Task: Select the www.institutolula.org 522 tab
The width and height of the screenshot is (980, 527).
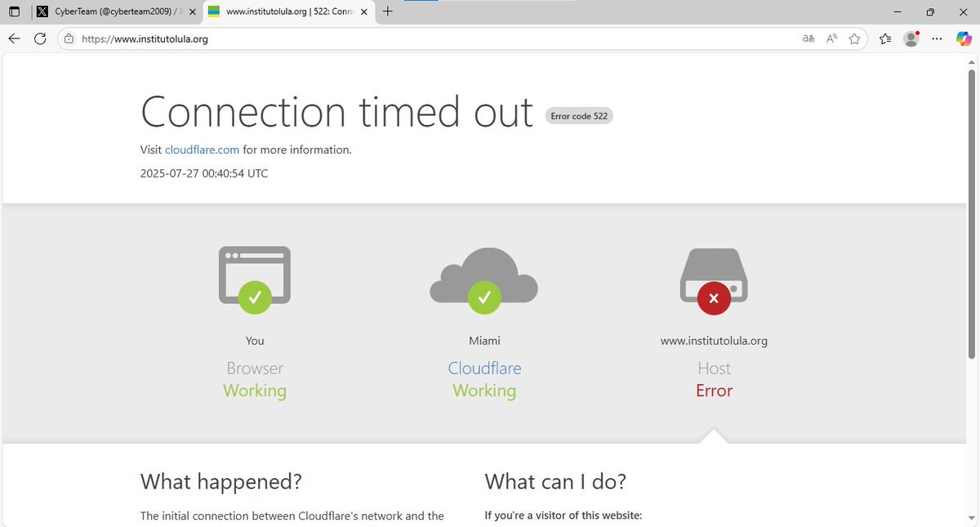Action: 288,12
